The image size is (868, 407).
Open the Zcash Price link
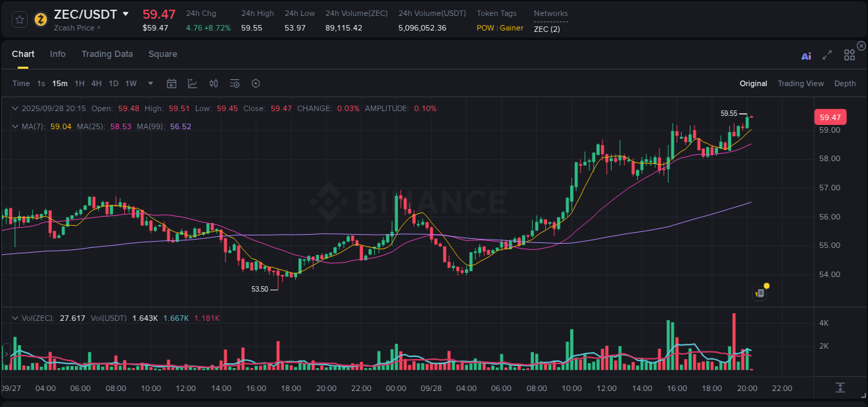click(x=74, y=28)
